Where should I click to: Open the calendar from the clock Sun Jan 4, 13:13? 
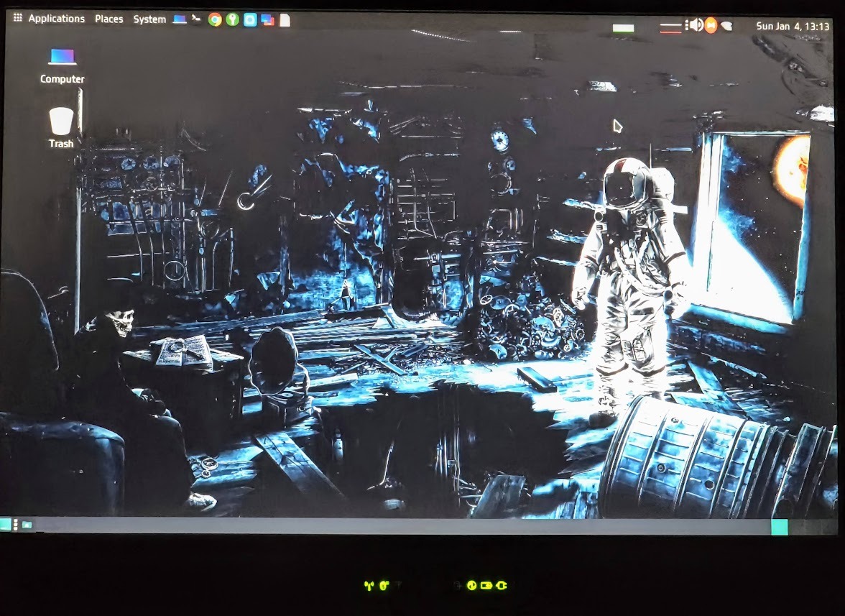pyautogui.click(x=792, y=26)
